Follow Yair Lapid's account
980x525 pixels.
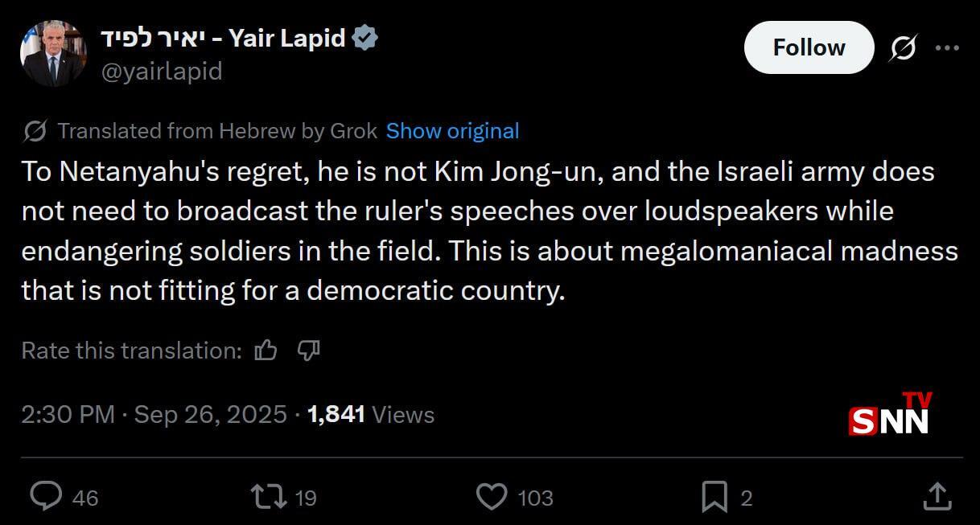(x=809, y=47)
